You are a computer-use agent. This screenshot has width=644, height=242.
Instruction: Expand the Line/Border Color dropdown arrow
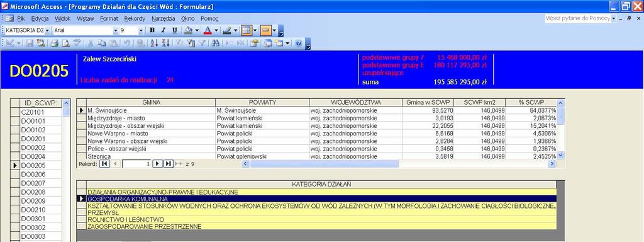(235, 30)
